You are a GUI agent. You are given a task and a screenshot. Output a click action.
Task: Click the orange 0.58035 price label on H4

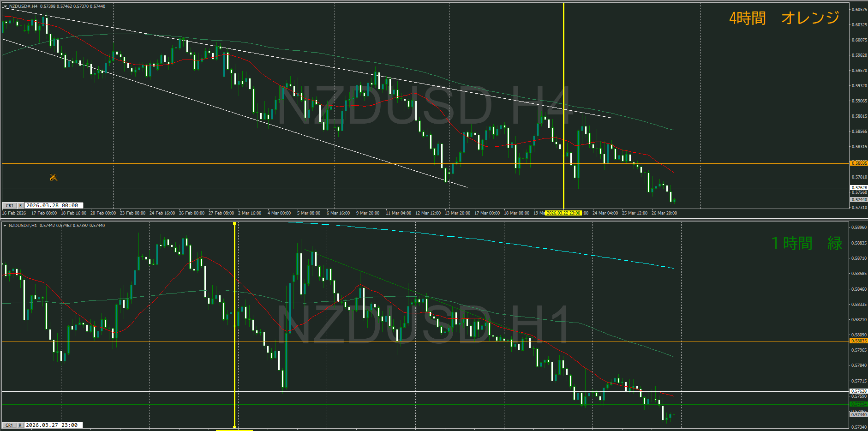[x=858, y=163]
